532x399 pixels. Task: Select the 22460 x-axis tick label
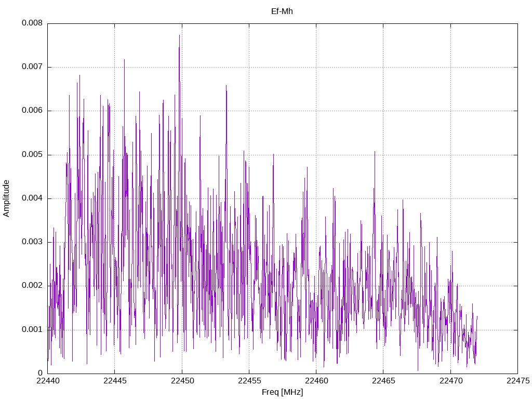click(316, 381)
